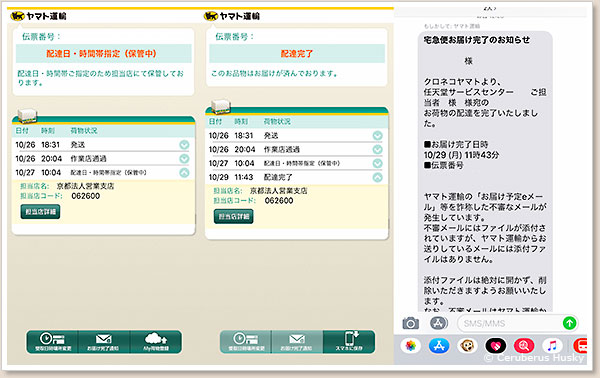Open the gray App Store apps button beside text field
Image resolution: width=600 pixels, height=378 pixels.
[439, 323]
